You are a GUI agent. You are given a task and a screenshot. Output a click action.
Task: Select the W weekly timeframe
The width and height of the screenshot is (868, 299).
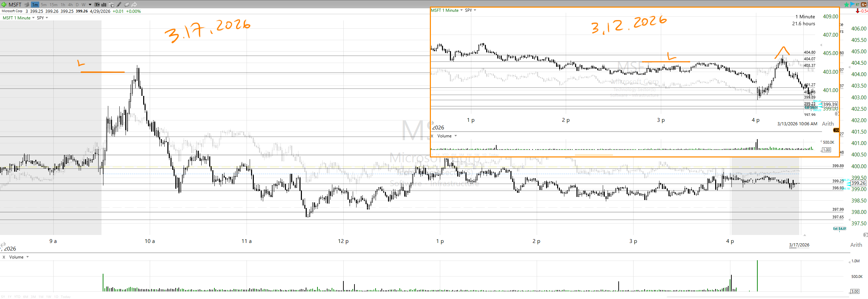tap(83, 4)
